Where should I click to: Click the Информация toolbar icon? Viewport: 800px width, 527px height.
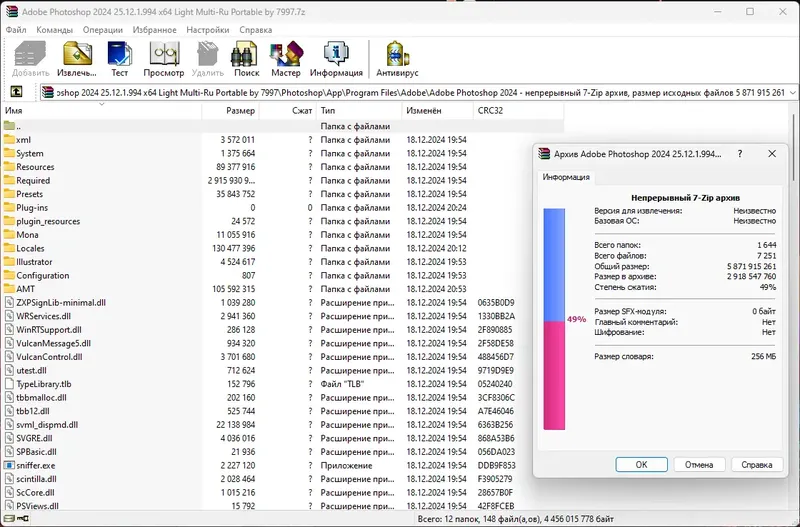336,54
